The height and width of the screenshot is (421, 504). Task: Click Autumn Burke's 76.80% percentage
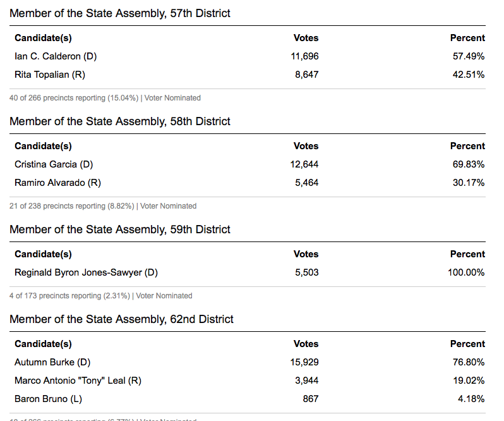pos(469,362)
